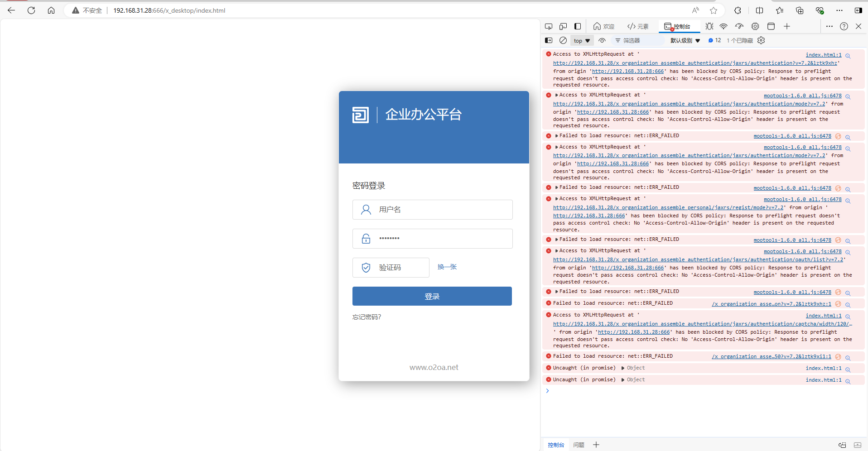The width and height of the screenshot is (868, 451).
Task: Toggle the DevTools activity bar dock icon
Action: pos(578,26)
